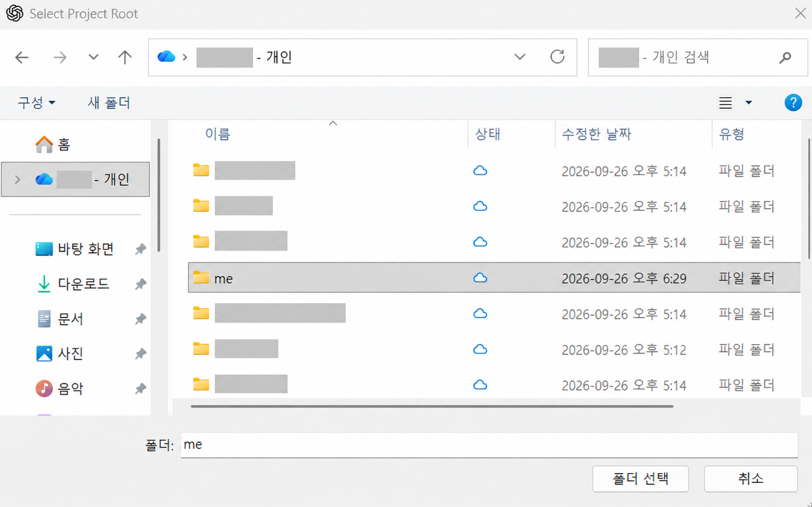This screenshot has height=507, width=812.
Task: Sort by the 유형 column header
Action: click(731, 134)
